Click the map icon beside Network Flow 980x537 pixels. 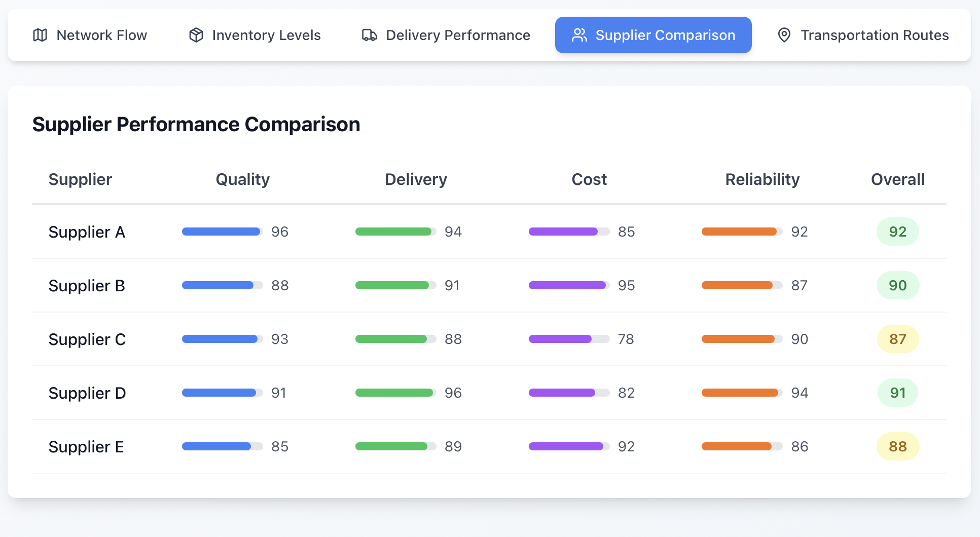pyautogui.click(x=40, y=35)
